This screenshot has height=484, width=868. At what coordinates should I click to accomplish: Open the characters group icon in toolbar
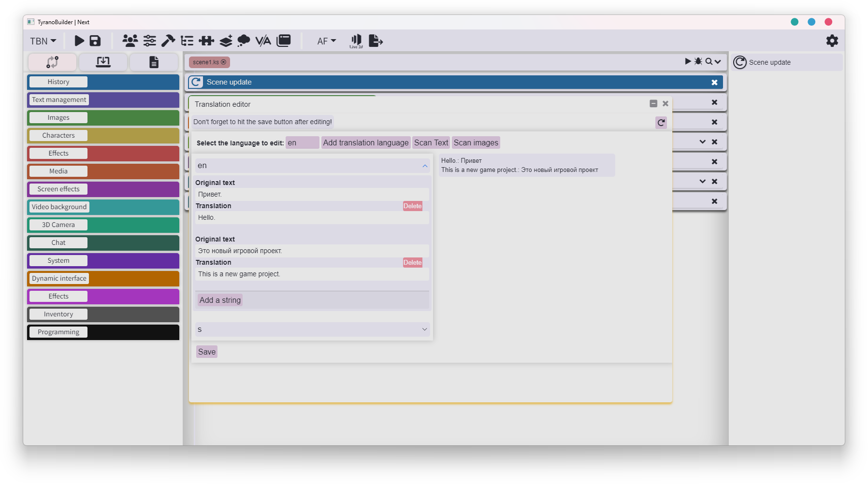(x=130, y=41)
